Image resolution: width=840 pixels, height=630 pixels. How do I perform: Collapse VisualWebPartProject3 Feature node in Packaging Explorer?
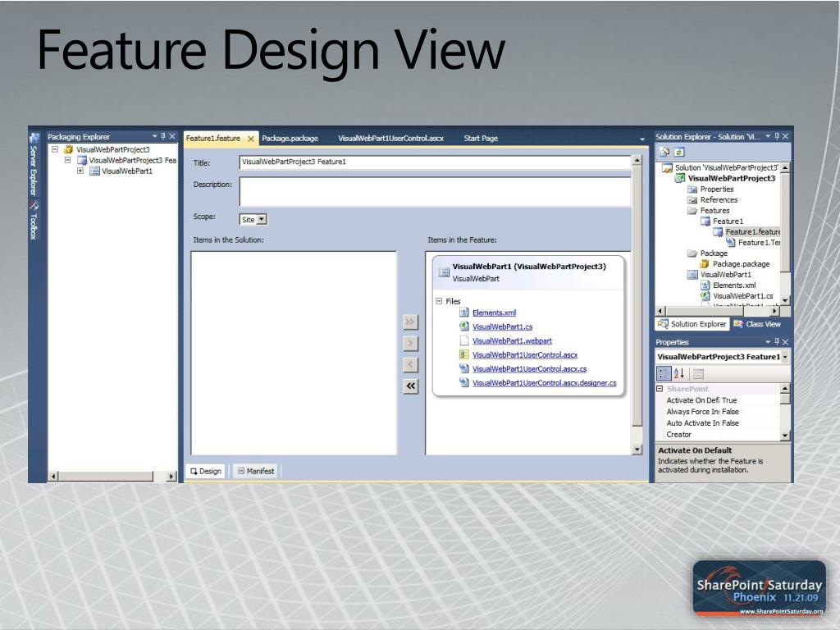(67, 160)
